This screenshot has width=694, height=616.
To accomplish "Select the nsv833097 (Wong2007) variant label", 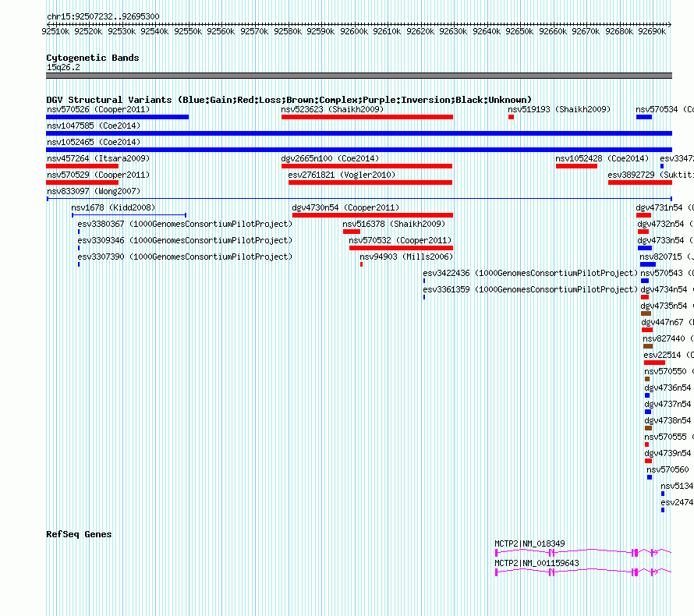I will [x=94, y=191].
